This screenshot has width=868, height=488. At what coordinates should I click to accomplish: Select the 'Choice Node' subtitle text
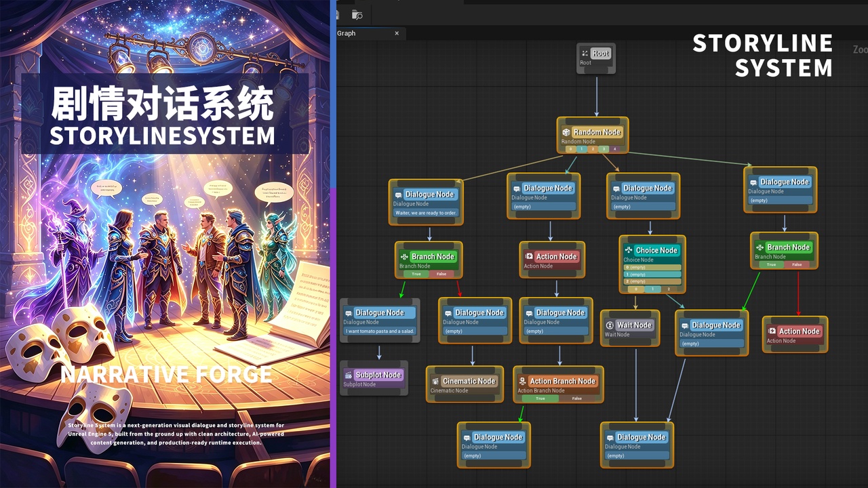639,260
